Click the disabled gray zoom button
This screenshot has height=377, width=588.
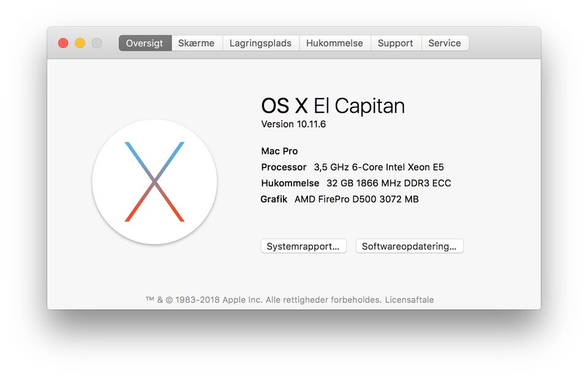97,43
